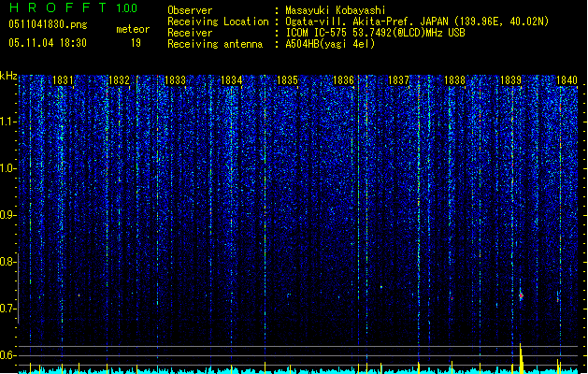Click the 1834 time marker
This screenshot has width=588, height=374.
(x=232, y=80)
